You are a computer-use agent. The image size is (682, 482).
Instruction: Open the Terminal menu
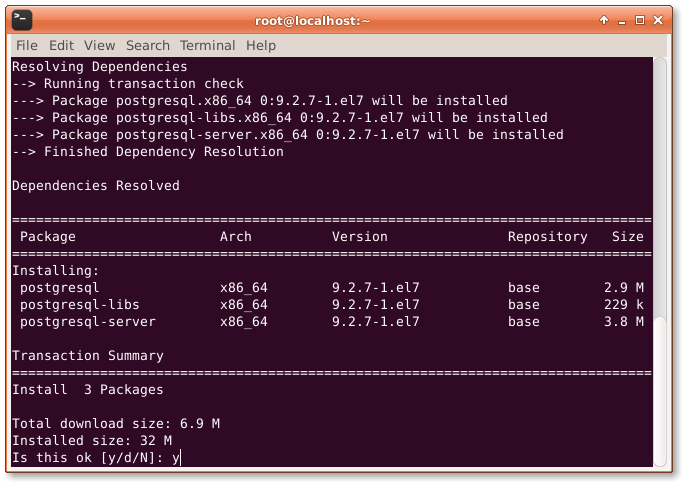207,45
